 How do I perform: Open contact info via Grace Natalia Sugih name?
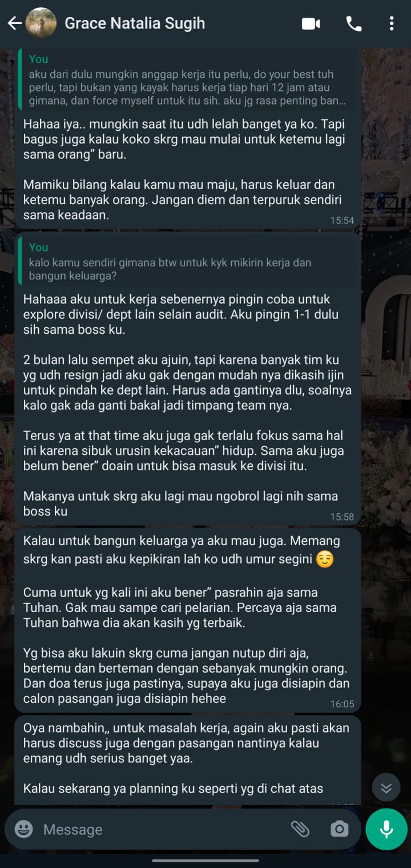point(135,23)
